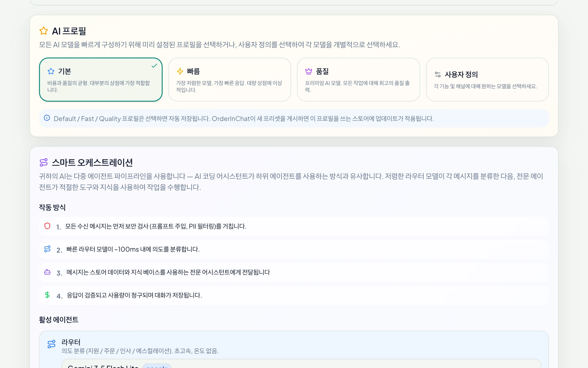Viewport: 588px width, 368px height.
Task: Click the route icon beside 스마트 오케스트레이션 heading
Action: pyautogui.click(x=43, y=163)
